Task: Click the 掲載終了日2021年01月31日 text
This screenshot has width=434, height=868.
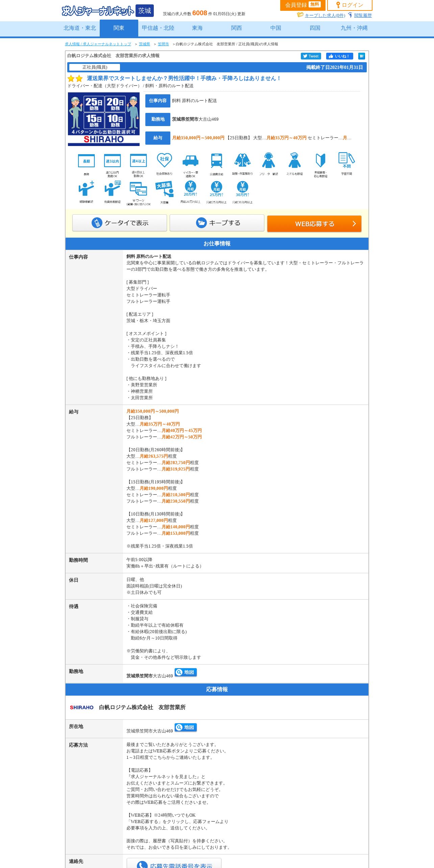Action: click(x=335, y=67)
